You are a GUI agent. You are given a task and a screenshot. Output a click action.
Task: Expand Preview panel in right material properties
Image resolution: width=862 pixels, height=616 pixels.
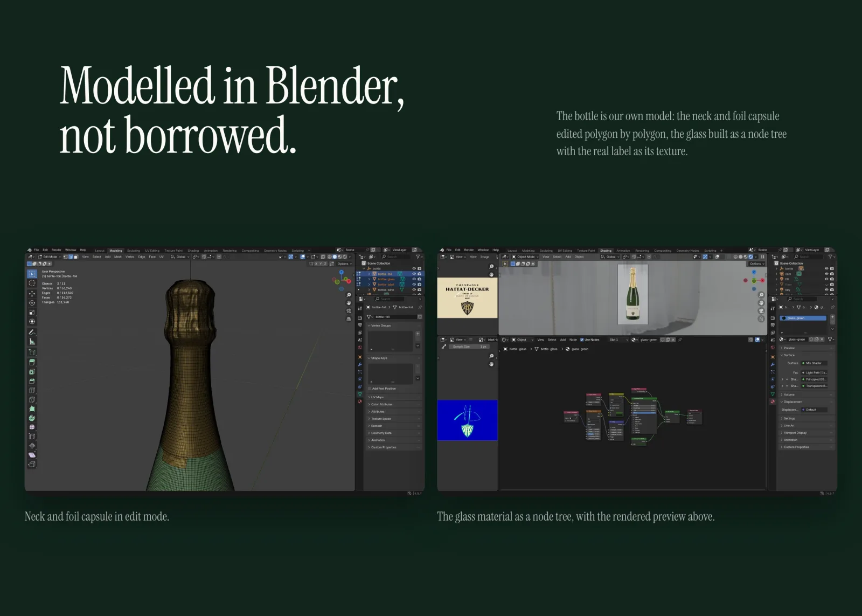(807, 348)
